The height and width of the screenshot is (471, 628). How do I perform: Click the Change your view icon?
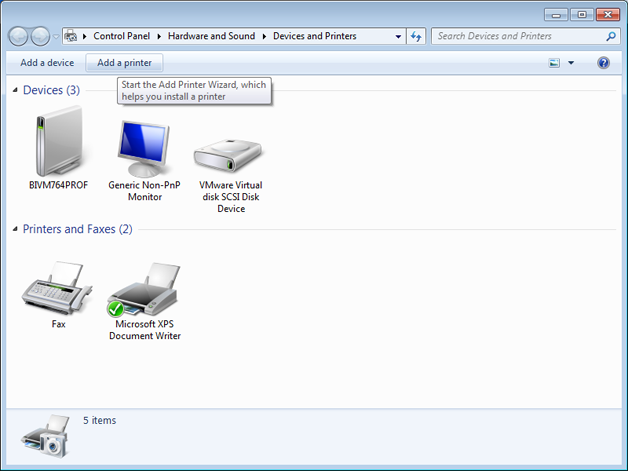[554, 63]
